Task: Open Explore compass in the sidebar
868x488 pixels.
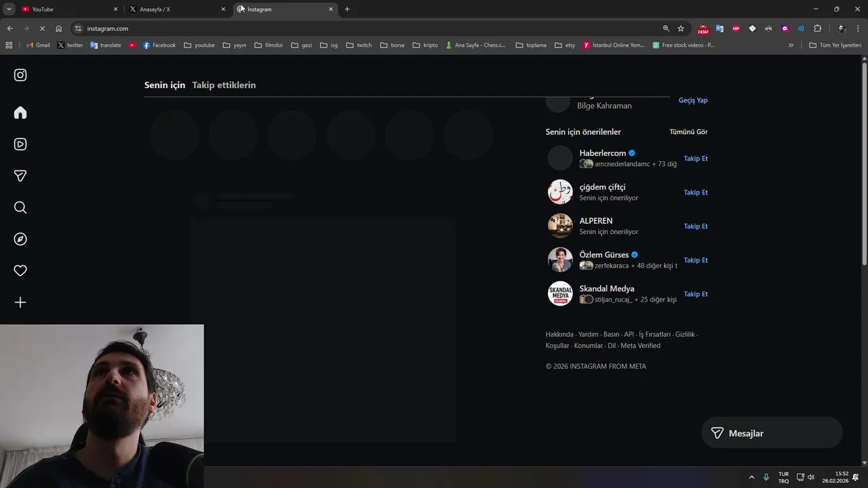Action: (x=20, y=239)
